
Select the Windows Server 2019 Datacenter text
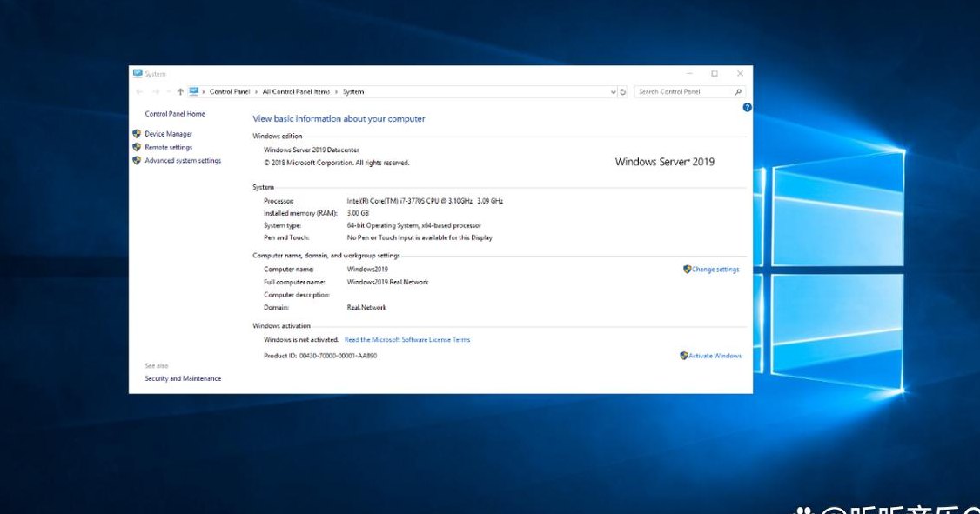pyautogui.click(x=312, y=150)
